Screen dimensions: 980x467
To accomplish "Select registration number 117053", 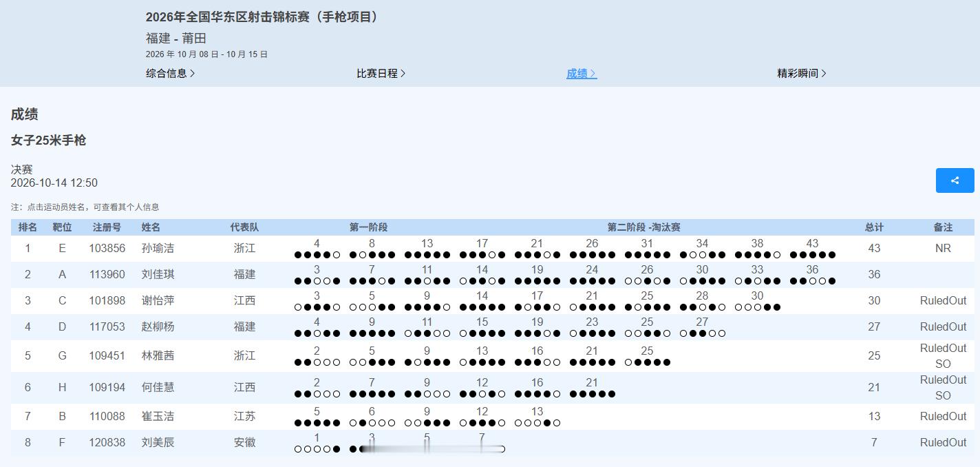I will 107,326.
